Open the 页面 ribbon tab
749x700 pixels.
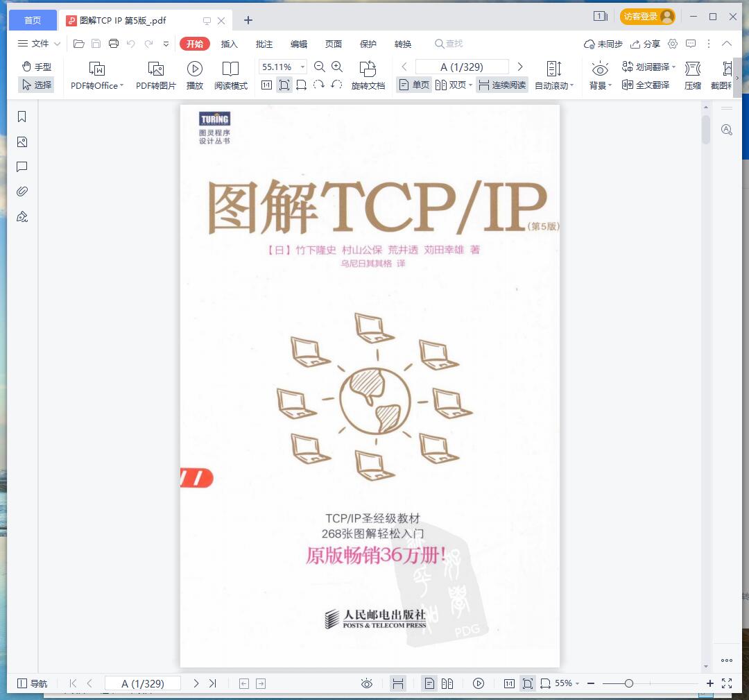(334, 44)
